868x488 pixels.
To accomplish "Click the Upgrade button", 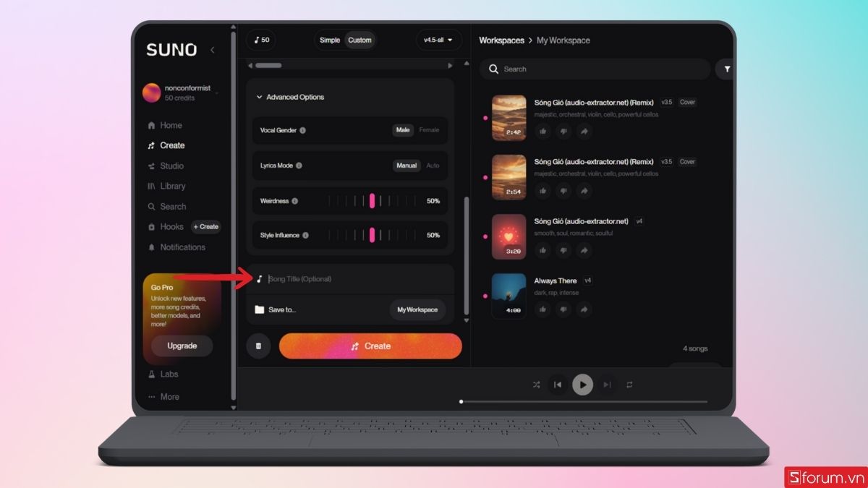I will (182, 346).
